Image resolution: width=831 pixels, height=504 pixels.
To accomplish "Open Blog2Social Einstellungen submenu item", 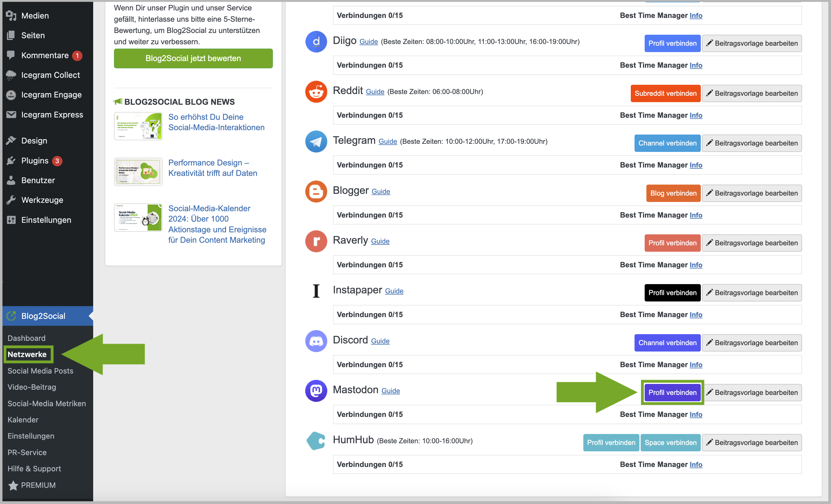I will tap(31, 436).
